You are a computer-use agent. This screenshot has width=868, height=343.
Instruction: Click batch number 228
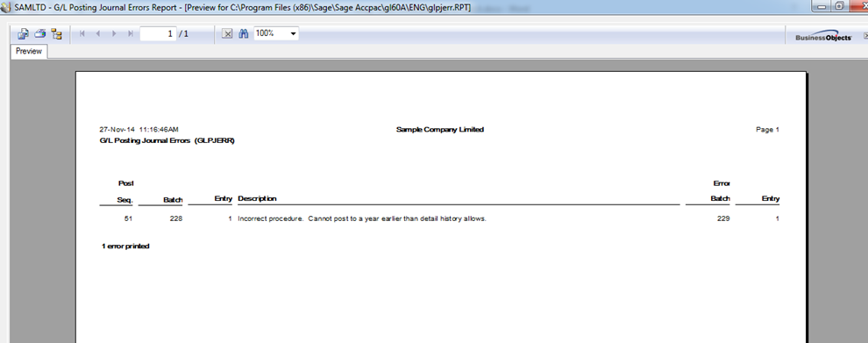click(x=176, y=219)
